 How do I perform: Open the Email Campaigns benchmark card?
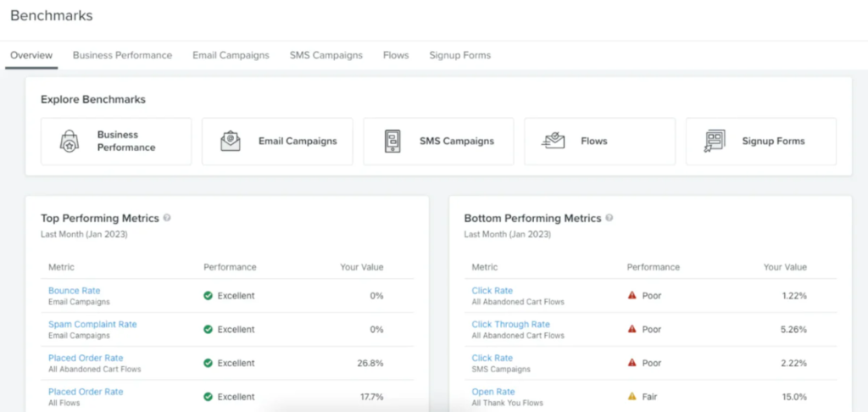point(277,142)
